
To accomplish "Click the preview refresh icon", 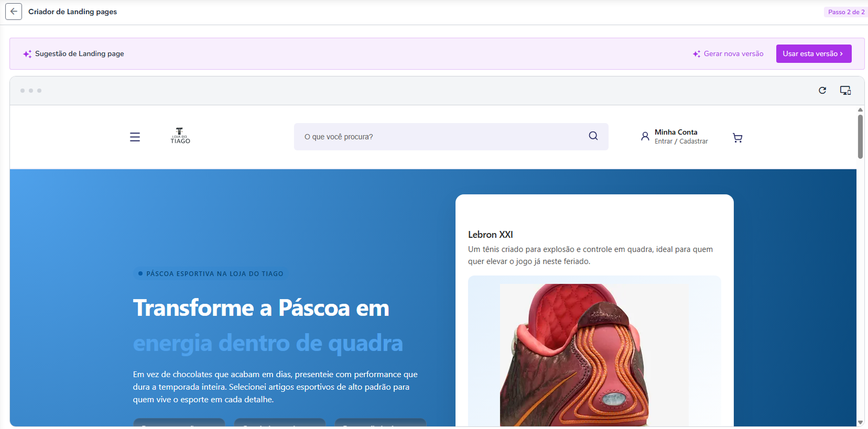I will click(x=822, y=91).
